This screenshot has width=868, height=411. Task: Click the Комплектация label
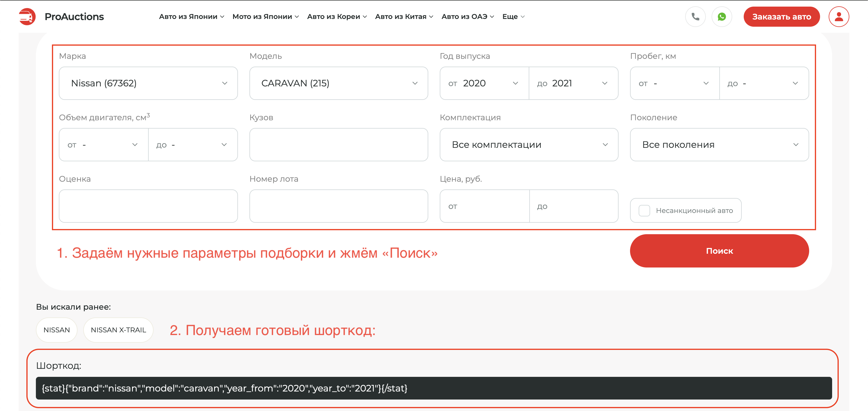coord(470,118)
